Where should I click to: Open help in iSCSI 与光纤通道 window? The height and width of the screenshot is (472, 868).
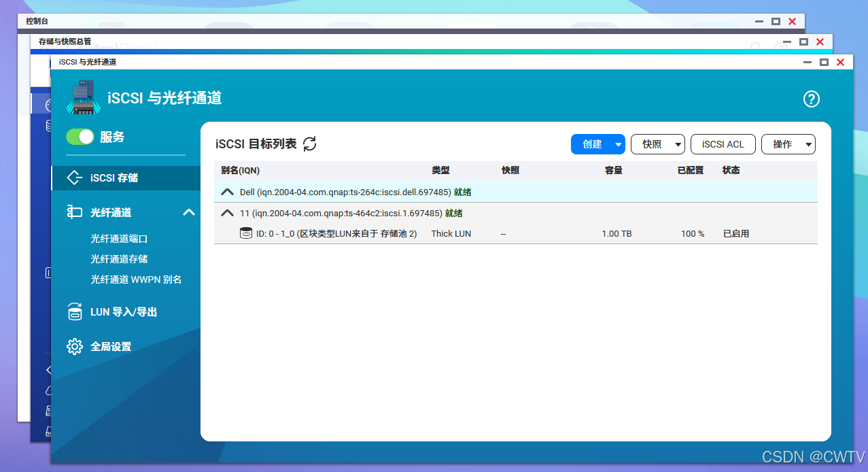pyautogui.click(x=812, y=99)
